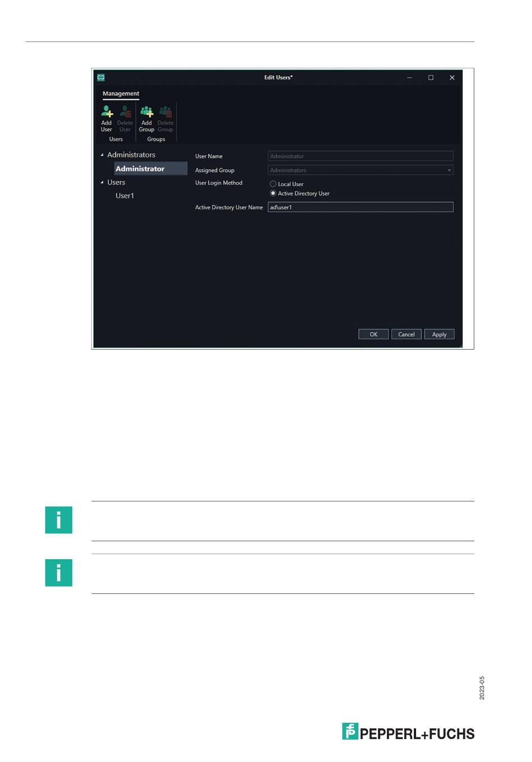Click the 'Assigned Group' label
The image size is (532, 762).
coord(215,170)
